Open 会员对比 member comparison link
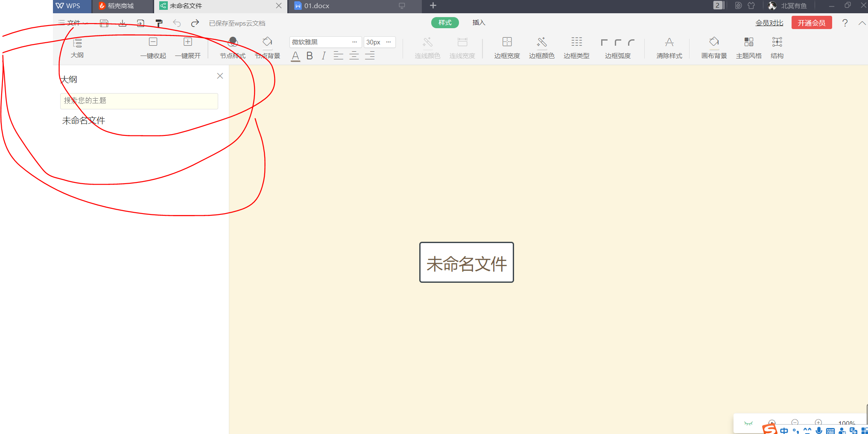The image size is (868, 434). (769, 23)
